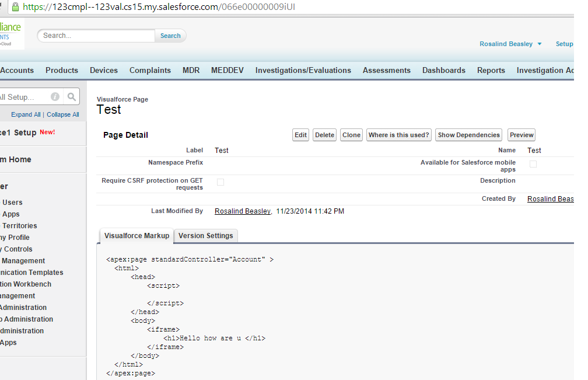Click the Quick Find info icon

click(x=55, y=97)
